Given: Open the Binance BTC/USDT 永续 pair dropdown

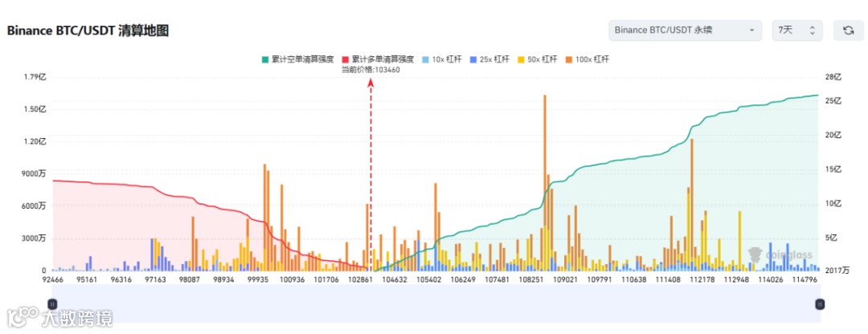Looking at the screenshot, I should [x=685, y=31].
